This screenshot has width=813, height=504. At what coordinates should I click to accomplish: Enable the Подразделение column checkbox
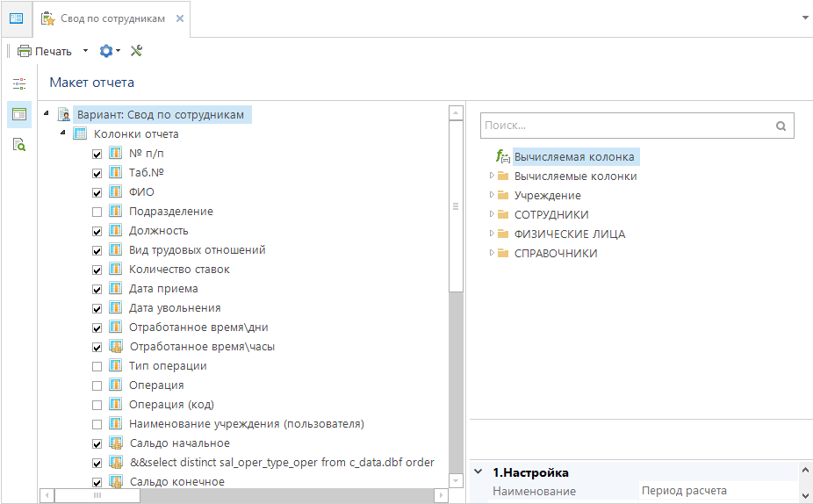[x=97, y=212]
